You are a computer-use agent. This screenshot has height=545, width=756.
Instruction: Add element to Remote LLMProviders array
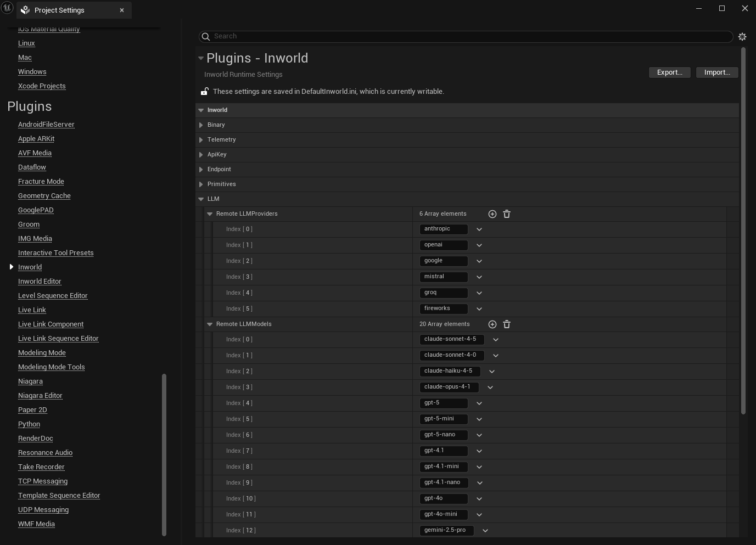click(x=492, y=214)
